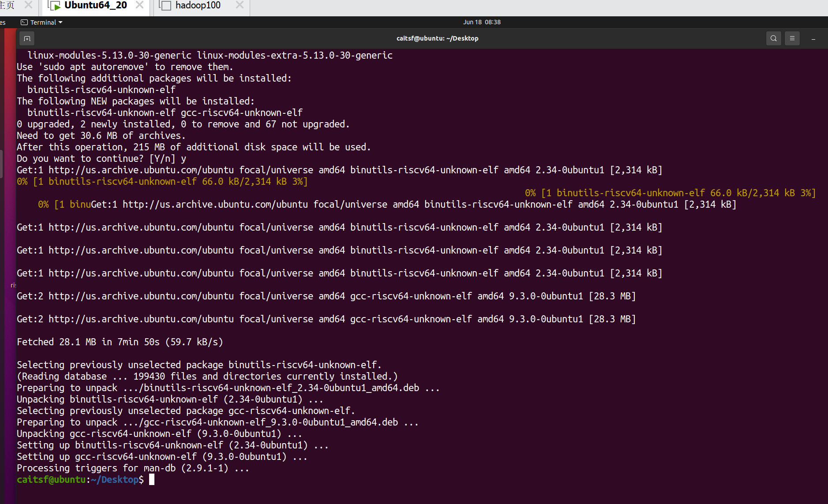Close the 主页 home tab
The width and height of the screenshot is (828, 504).
tap(28, 5)
